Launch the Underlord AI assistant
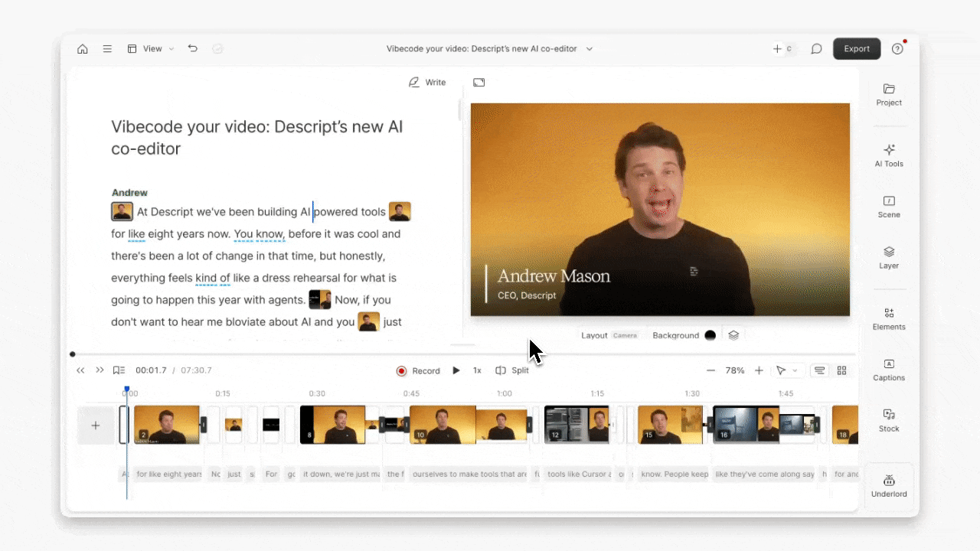This screenshot has width=980, height=551. (x=889, y=486)
